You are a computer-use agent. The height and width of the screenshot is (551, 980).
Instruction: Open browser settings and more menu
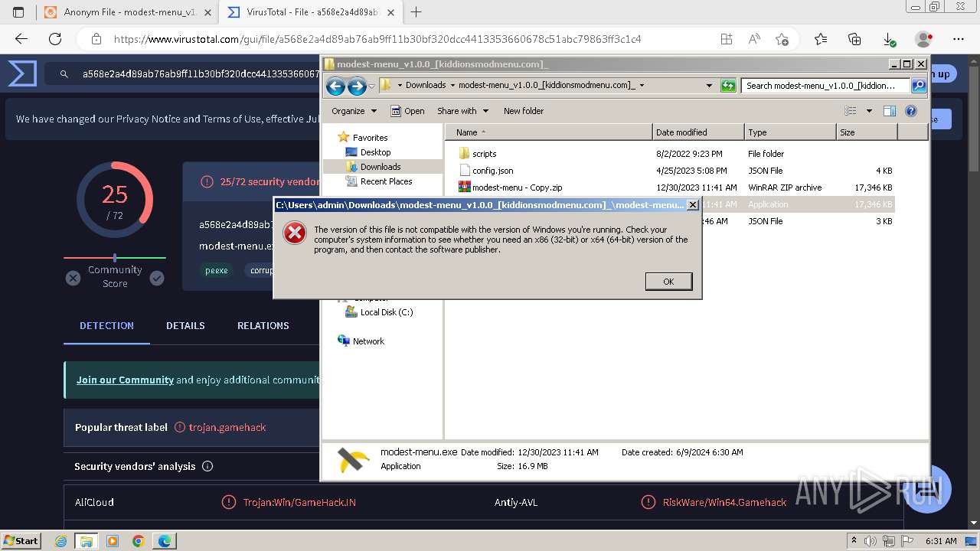tap(959, 39)
